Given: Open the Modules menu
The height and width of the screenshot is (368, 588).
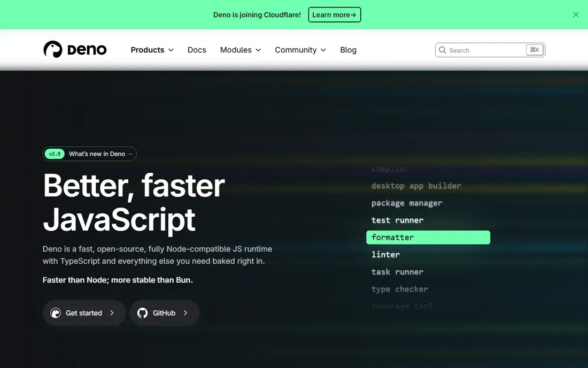Looking at the screenshot, I should (x=236, y=50).
